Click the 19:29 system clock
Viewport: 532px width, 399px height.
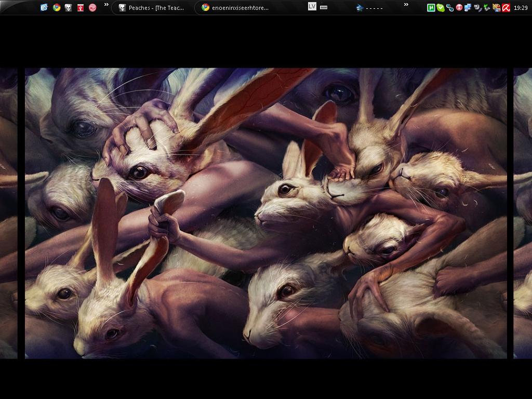point(521,8)
